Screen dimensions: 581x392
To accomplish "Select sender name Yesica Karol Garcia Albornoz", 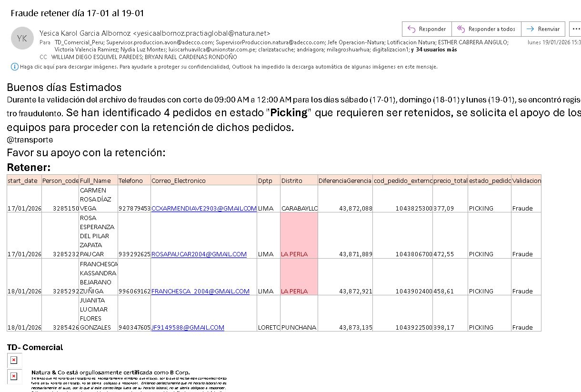I will (85, 33).
